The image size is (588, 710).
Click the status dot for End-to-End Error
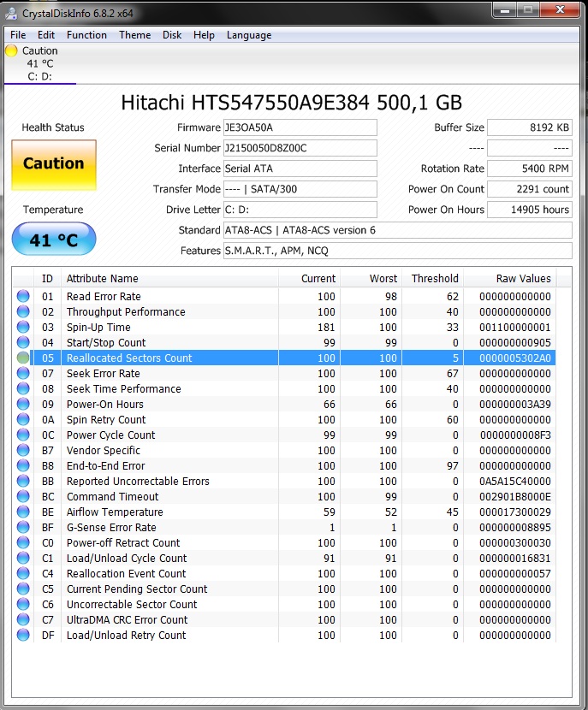(x=23, y=465)
